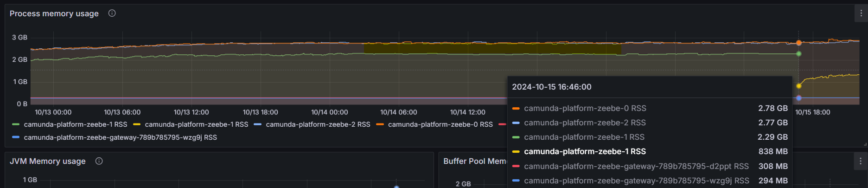Click the 3 GB y-axis label
Image resolution: width=868 pixels, height=188 pixels.
19,37
